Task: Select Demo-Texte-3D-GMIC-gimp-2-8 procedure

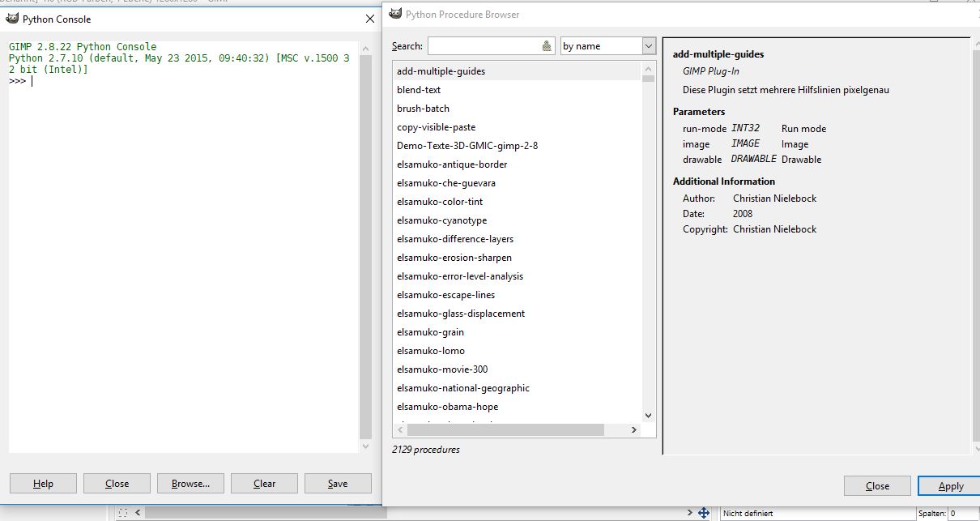Action: (x=518, y=146)
